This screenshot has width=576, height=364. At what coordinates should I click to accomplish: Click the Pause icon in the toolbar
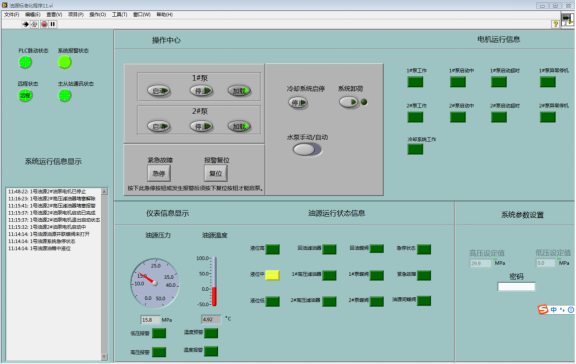click(x=53, y=24)
